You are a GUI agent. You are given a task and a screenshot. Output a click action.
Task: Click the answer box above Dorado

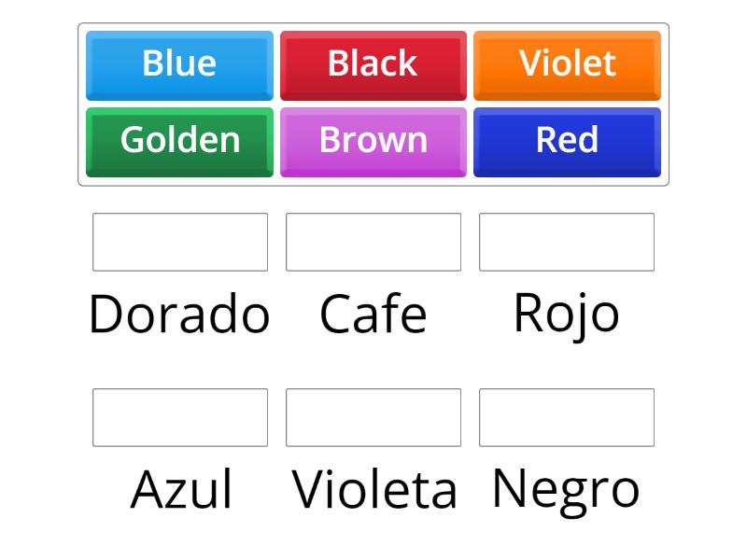180,242
